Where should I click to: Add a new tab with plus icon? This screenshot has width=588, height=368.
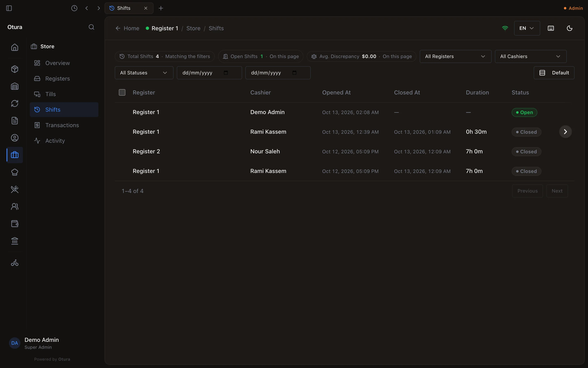point(161,8)
